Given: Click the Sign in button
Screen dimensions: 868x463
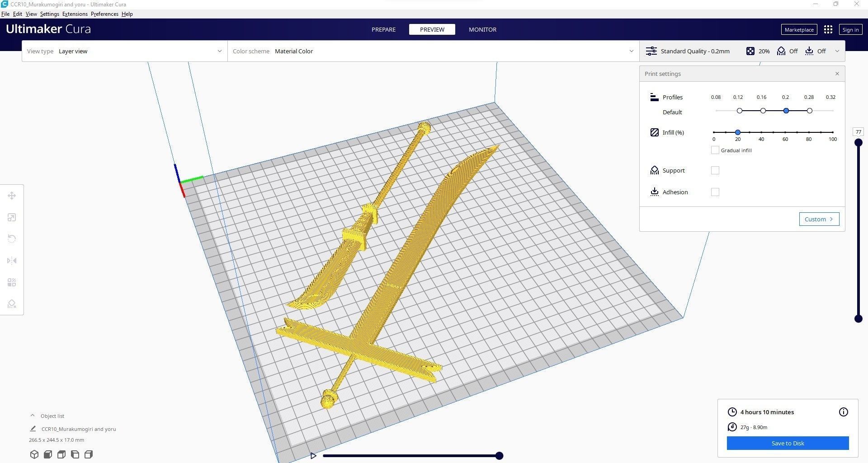Looking at the screenshot, I should [x=850, y=29].
